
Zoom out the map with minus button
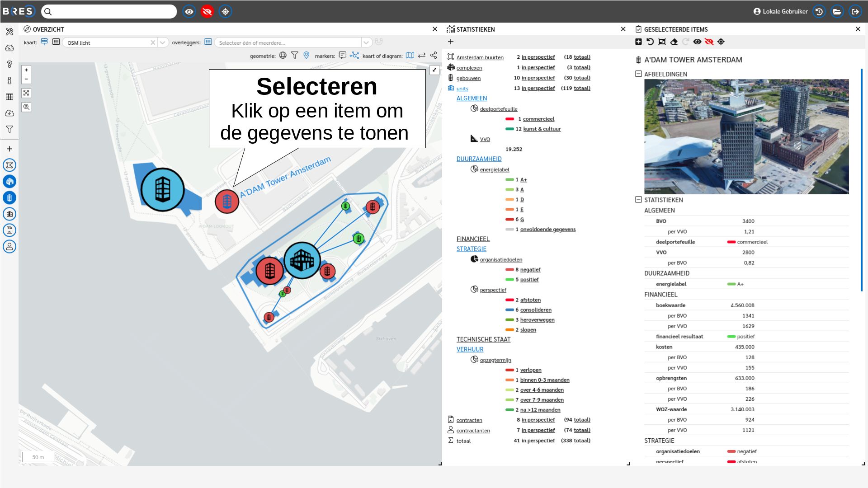[x=26, y=79]
